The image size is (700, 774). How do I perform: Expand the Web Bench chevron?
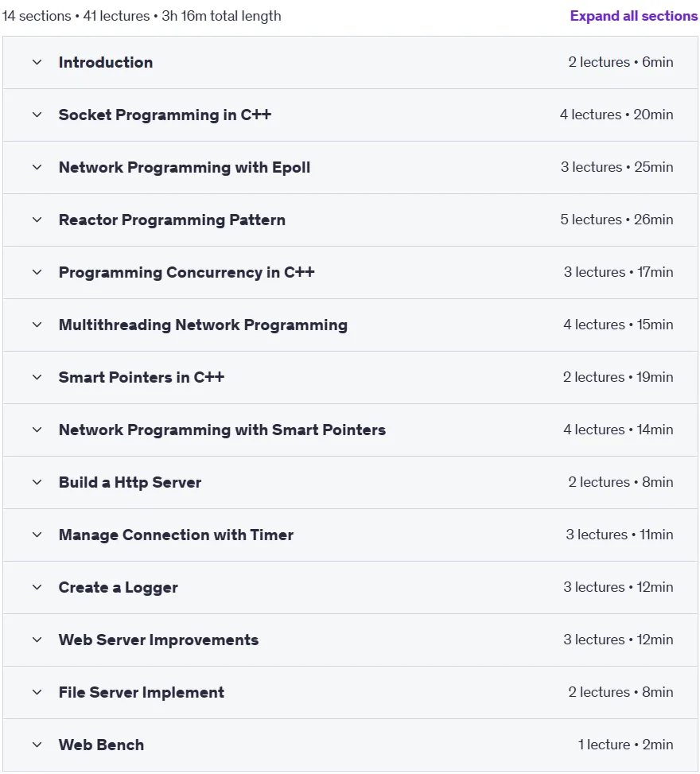(x=37, y=745)
